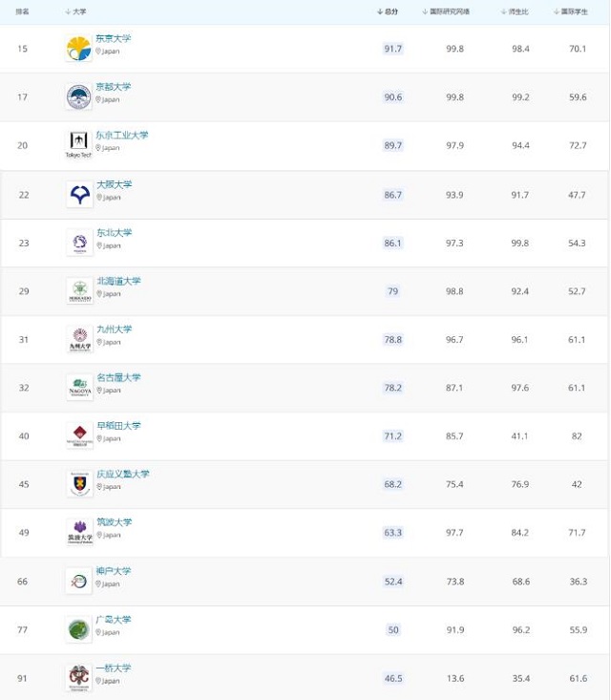Screen dimensions: 611x700
Task: Click the 东京大学 logo icon
Action: tap(78, 48)
